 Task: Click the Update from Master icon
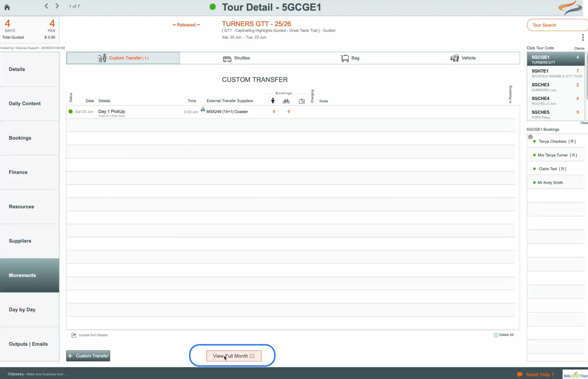click(x=74, y=335)
